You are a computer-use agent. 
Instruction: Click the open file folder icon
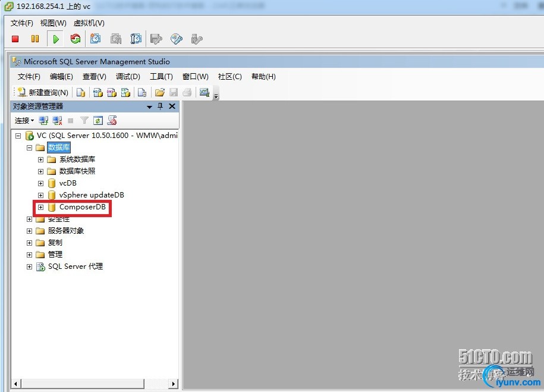pos(159,92)
